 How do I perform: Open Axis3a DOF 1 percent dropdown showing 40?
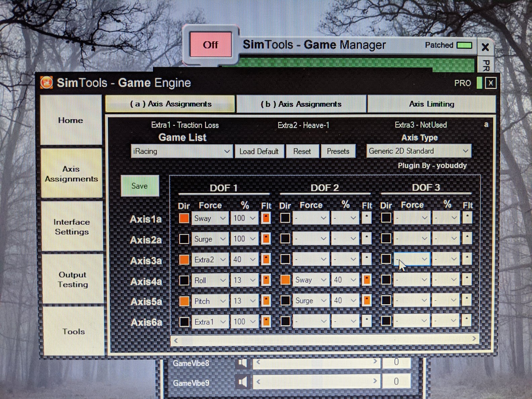(x=244, y=260)
